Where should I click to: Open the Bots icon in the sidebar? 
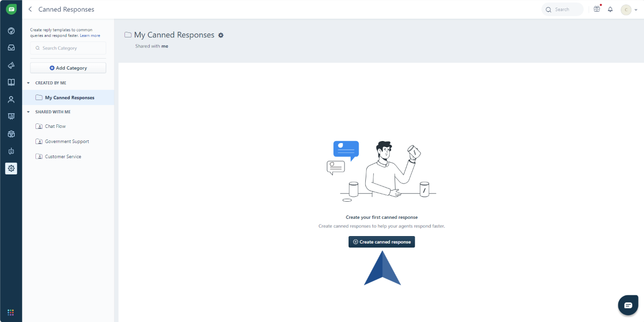click(x=11, y=151)
